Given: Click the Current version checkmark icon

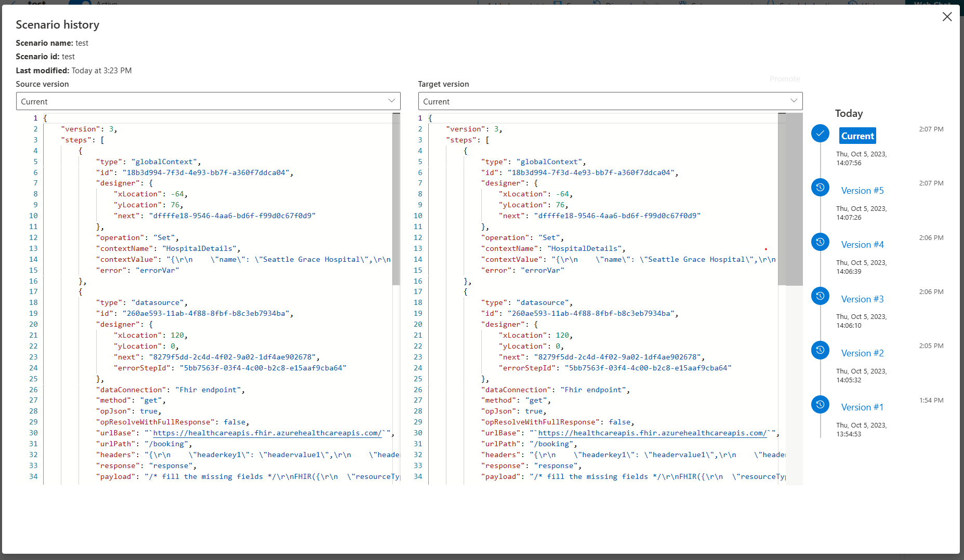Looking at the screenshot, I should coord(820,133).
